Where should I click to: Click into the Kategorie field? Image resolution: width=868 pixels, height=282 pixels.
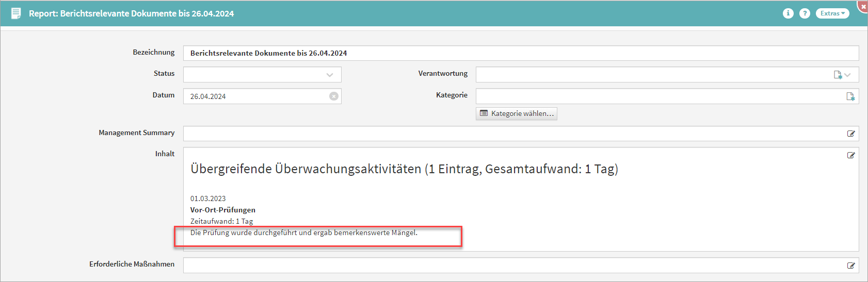[x=655, y=96]
